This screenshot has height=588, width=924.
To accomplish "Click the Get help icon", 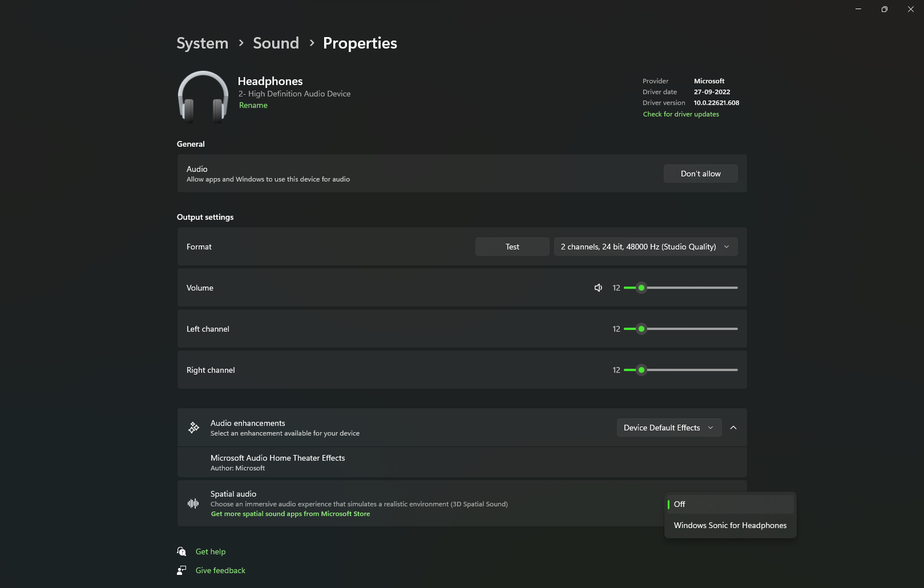I will pos(181,551).
